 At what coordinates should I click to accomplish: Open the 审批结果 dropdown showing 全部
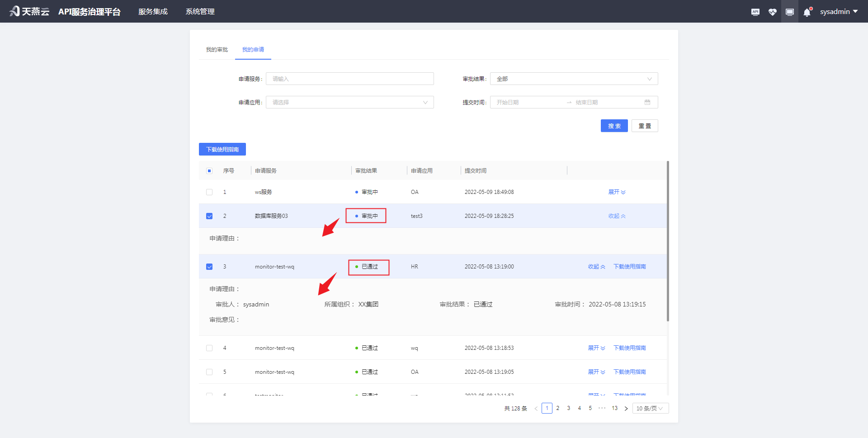(x=573, y=78)
